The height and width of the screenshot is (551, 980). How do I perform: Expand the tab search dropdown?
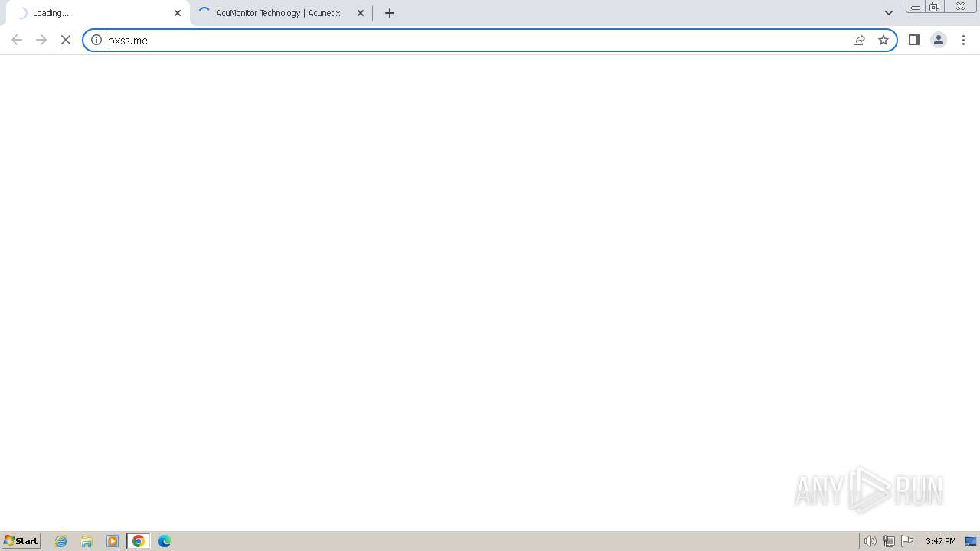point(889,13)
